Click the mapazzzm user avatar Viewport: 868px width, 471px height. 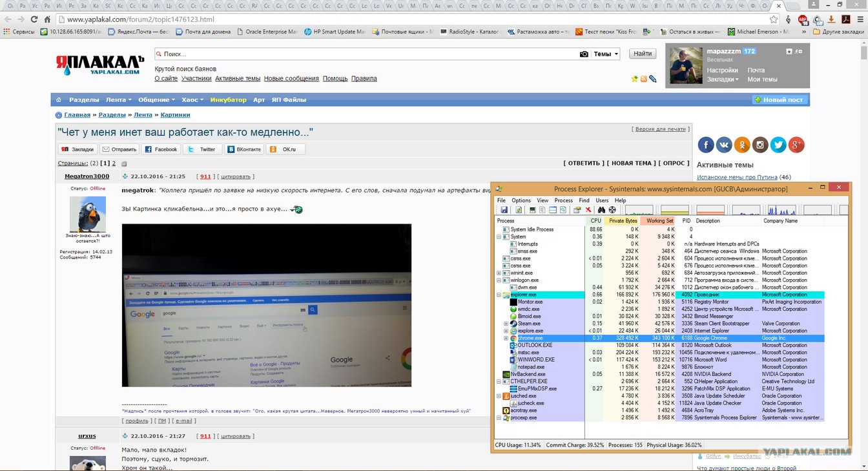[685, 66]
